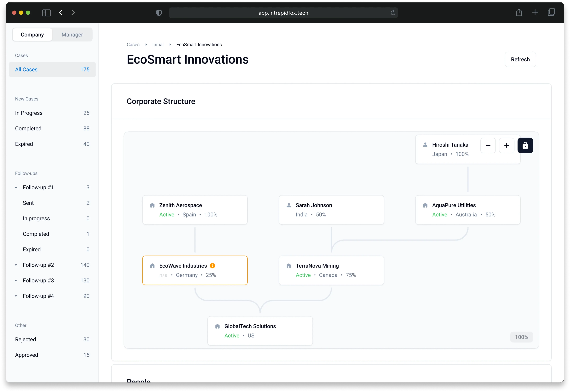Switch to the Company tab
This screenshot has width=570, height=392.
click(32, 35)
